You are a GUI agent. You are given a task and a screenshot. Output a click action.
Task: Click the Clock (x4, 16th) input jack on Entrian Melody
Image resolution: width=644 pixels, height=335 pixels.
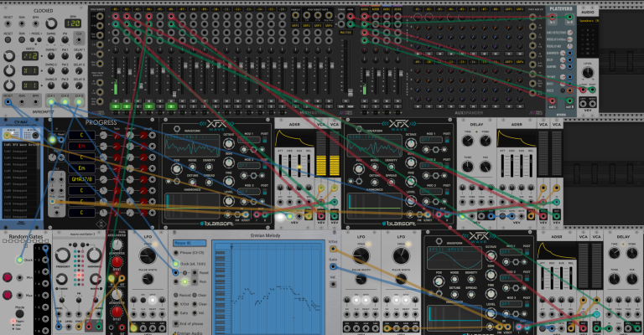point(176,264)
